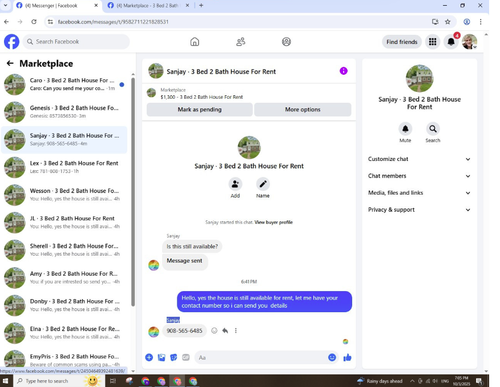Viewport: 500px width, 387px height.
Task: Click Mark as pending button
Action: click(199, 109)
